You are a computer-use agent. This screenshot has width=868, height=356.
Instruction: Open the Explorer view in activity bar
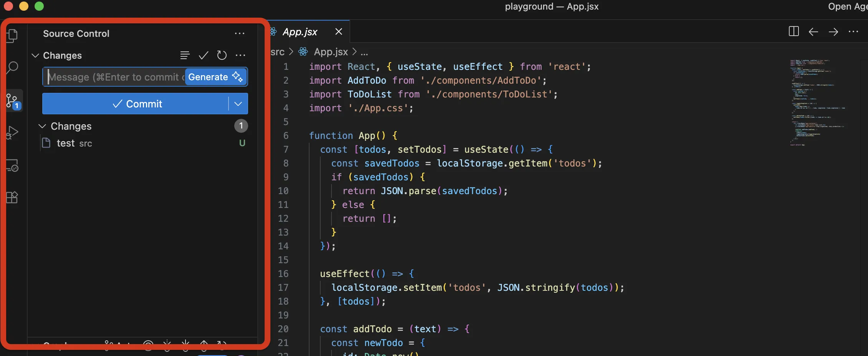click(x=12, y=36)
